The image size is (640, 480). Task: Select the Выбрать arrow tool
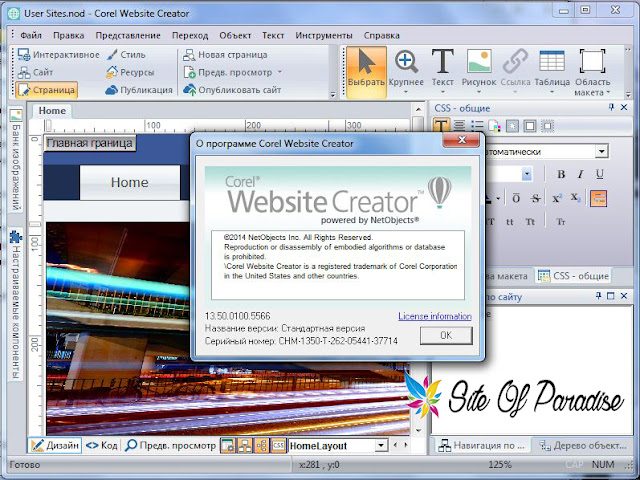click(366, 72)
